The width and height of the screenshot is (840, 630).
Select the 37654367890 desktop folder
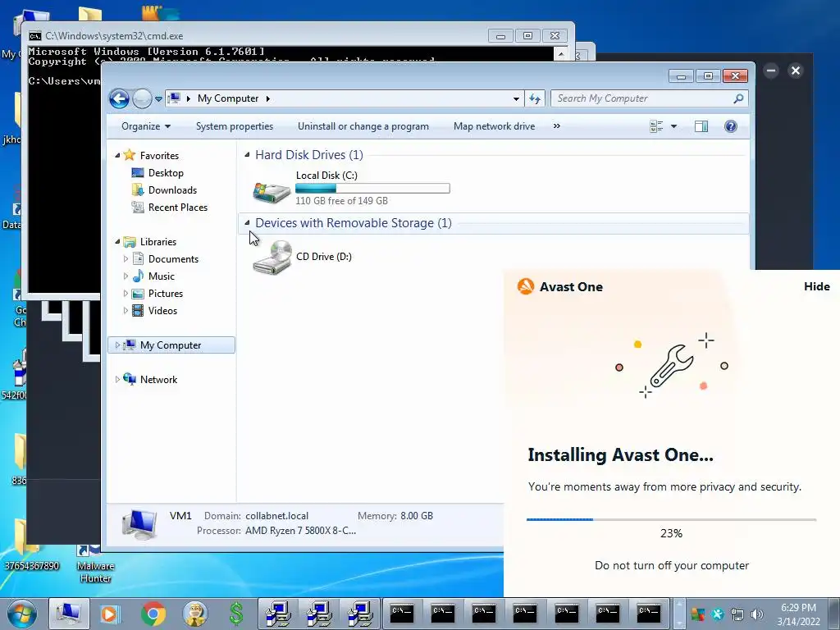(x=31, y=545)
